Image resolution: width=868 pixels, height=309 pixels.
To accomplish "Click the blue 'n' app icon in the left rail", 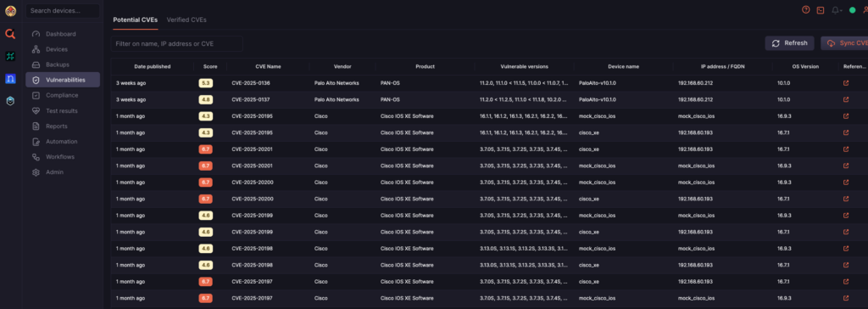I will pyautogui.click(x=10, y=79).
